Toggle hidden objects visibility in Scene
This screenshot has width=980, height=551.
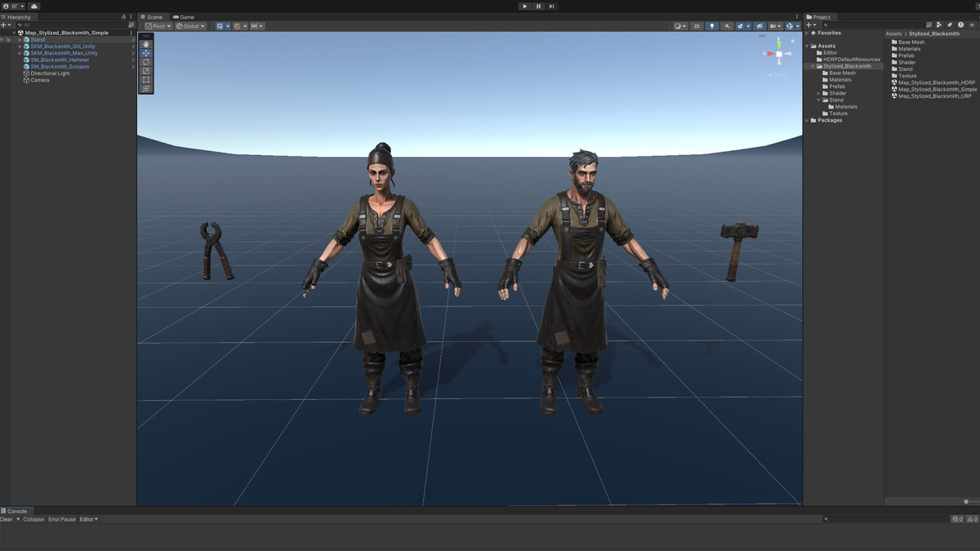pyautogui.click(x=760, y=26)
